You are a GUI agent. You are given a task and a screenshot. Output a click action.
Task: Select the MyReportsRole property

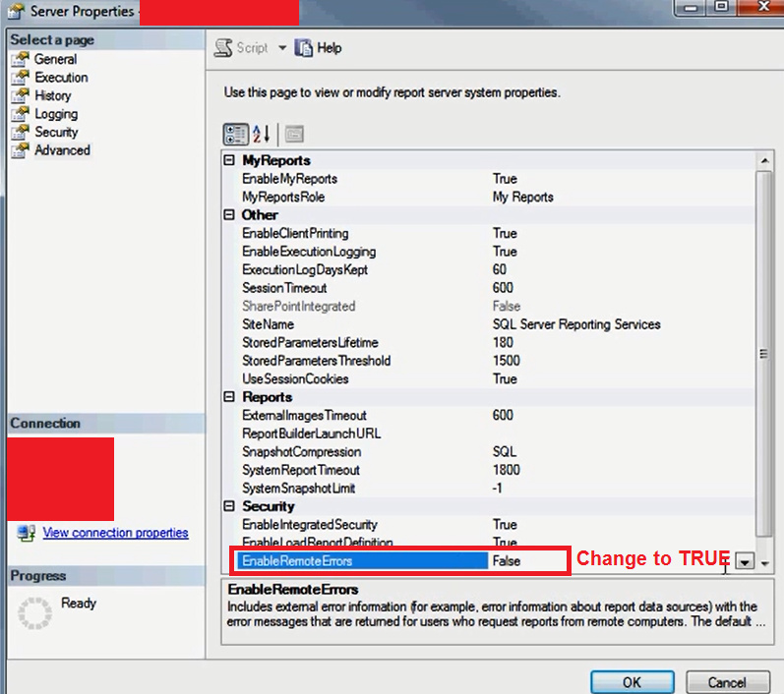[283, 197]
